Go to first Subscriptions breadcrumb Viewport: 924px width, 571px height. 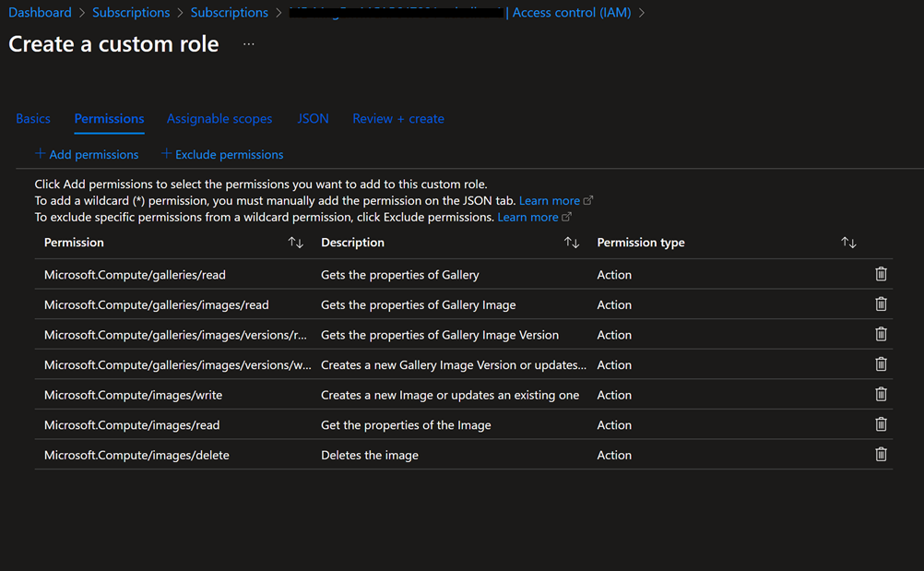click(131, 12)
